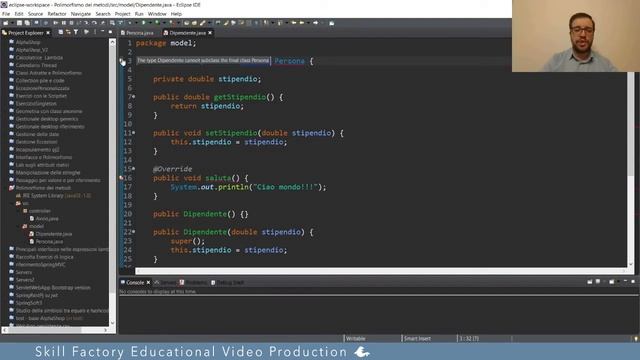Screen dimensions: 640x360
Task: Select Gestione delle date project
Action: click(34, 134)
